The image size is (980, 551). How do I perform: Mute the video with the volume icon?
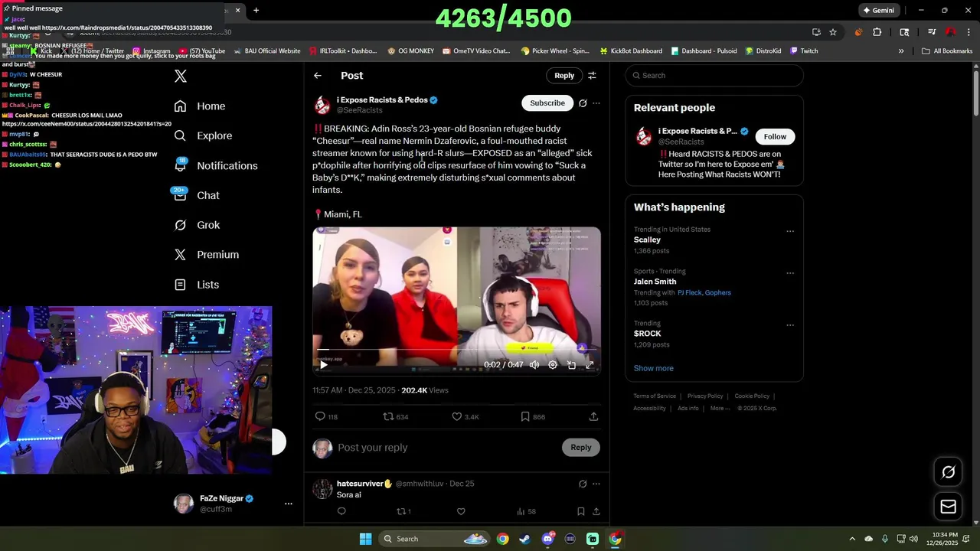click(x=534, y=365)
